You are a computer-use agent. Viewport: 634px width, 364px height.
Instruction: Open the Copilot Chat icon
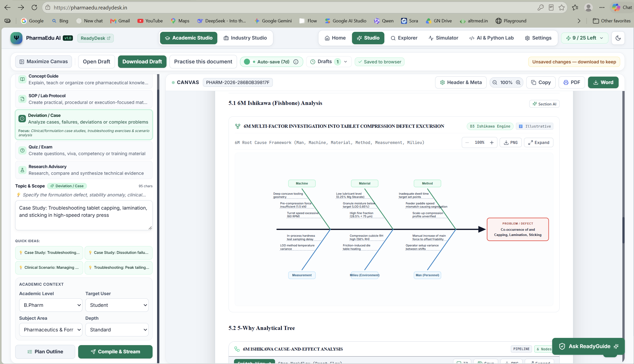(622, 7)
